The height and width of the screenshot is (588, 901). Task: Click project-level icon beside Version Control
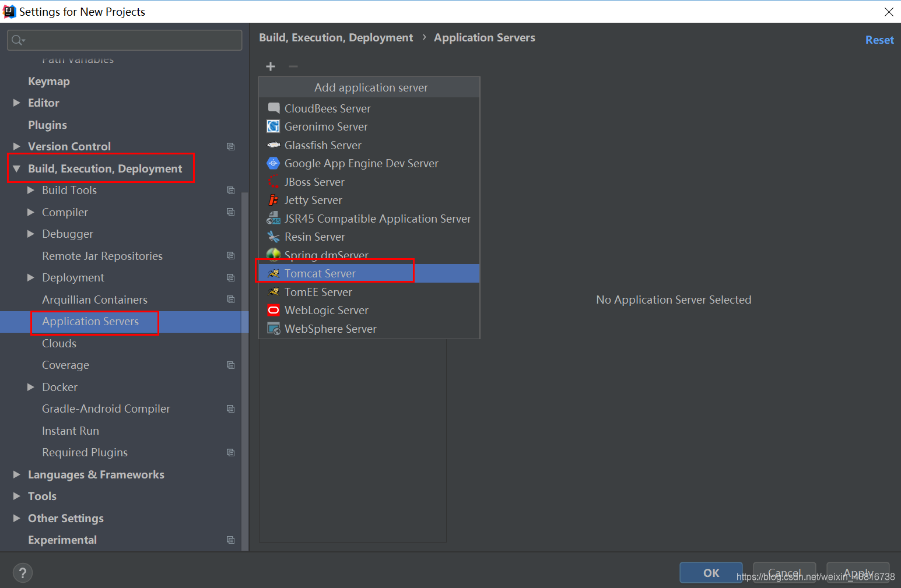231,147
